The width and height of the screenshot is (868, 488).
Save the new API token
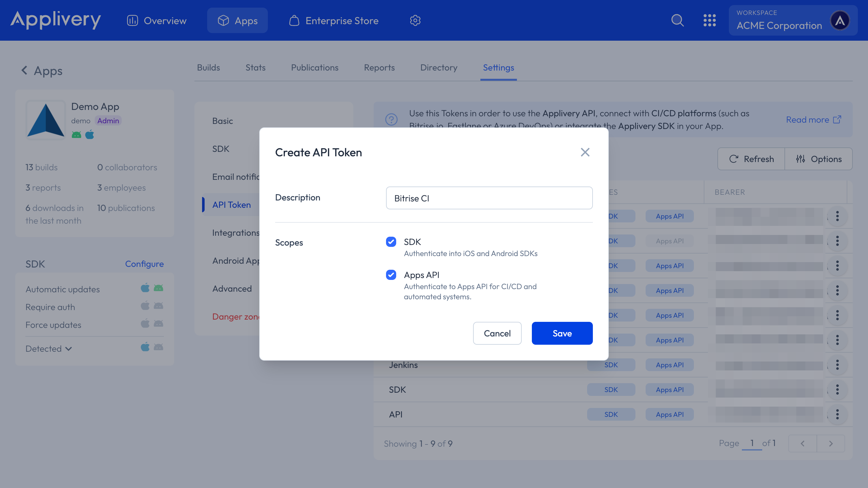562,333
